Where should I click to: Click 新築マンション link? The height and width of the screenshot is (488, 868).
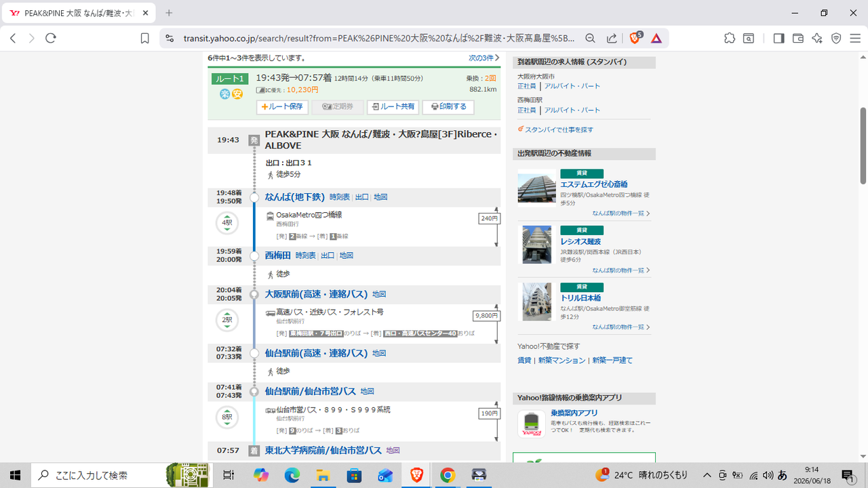click(x=561, y=361)
